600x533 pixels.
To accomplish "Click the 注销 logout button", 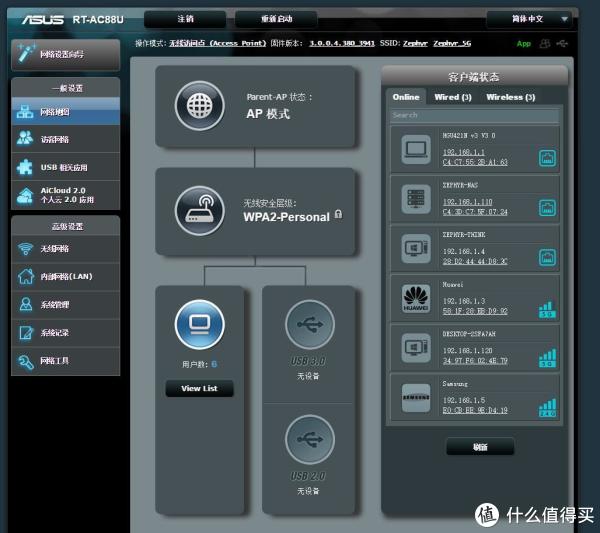I will (x=185, y=19).
